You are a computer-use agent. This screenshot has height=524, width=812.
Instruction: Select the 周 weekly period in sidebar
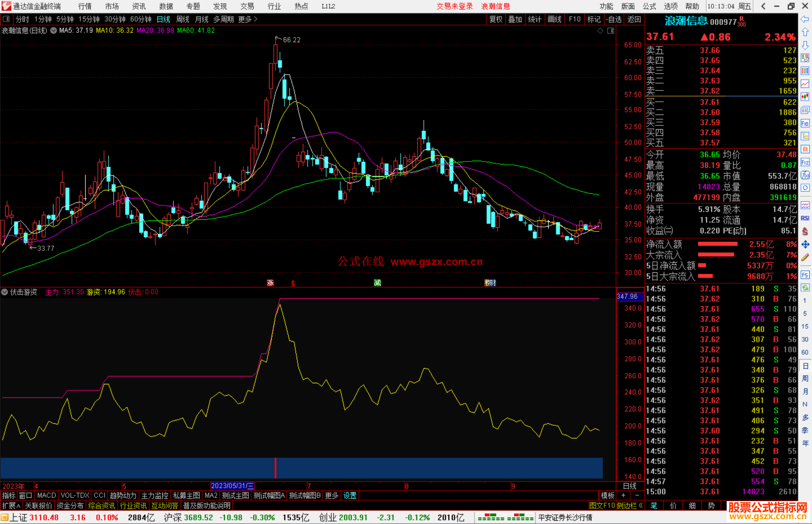[805, 379]
